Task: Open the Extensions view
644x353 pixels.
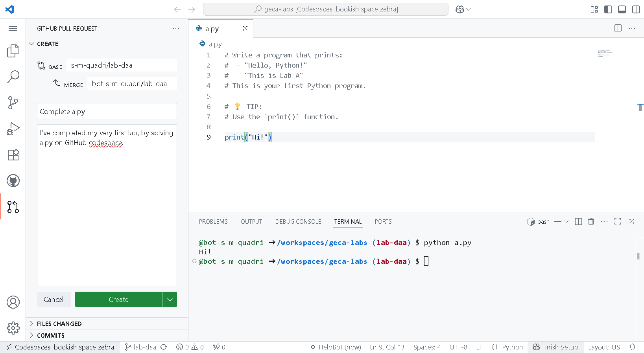Action: [13, 155]
